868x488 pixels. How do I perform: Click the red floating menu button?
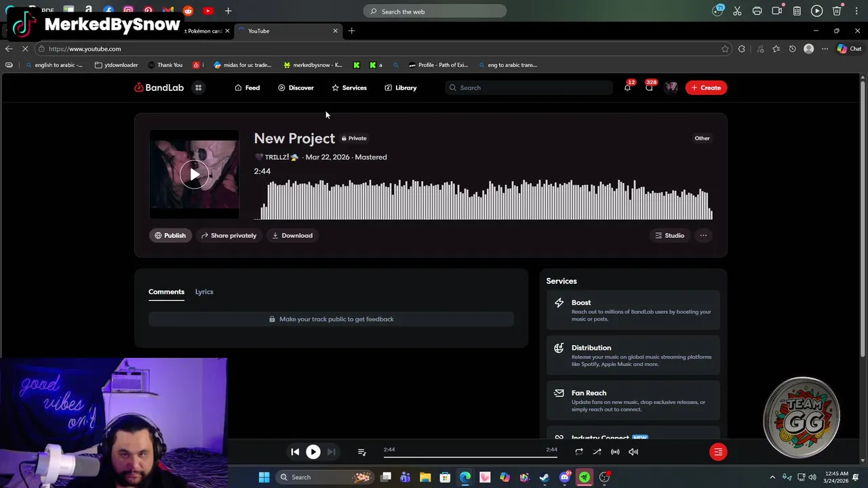click(718, 451)
